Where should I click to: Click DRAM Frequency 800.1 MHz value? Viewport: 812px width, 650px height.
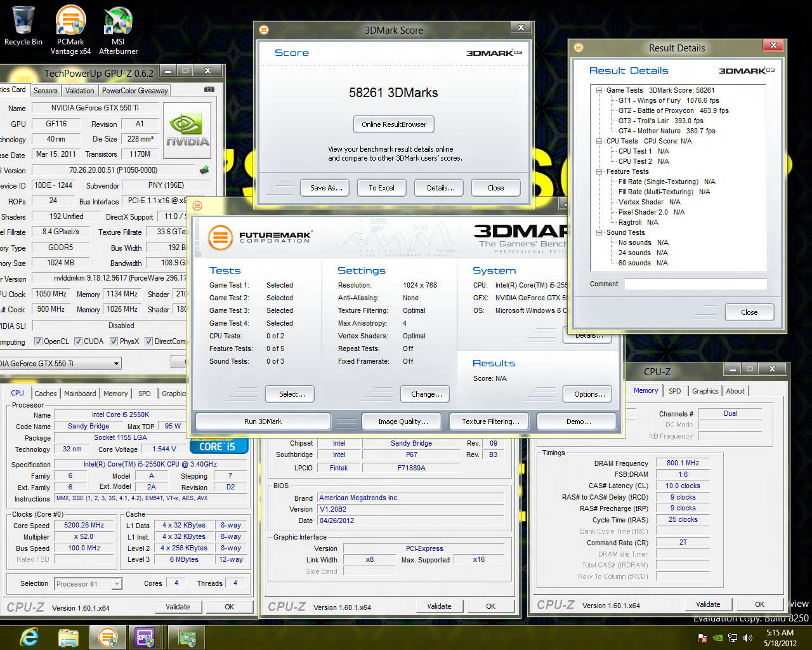click(x=683, y=463)
